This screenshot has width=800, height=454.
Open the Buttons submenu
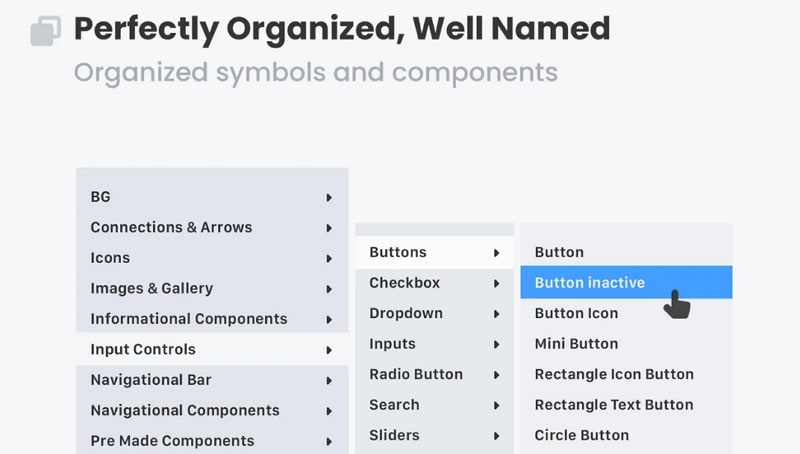pyautogui.click(x=398, y=252)
